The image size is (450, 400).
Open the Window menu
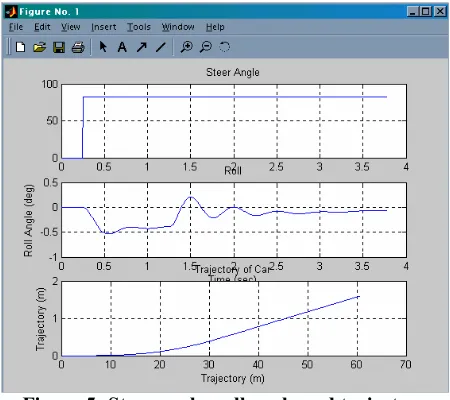[x=178, y=27]
